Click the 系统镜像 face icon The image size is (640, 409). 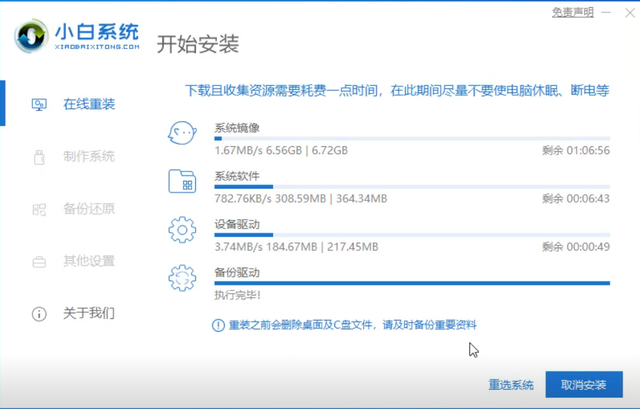click(x=182, y=133)
